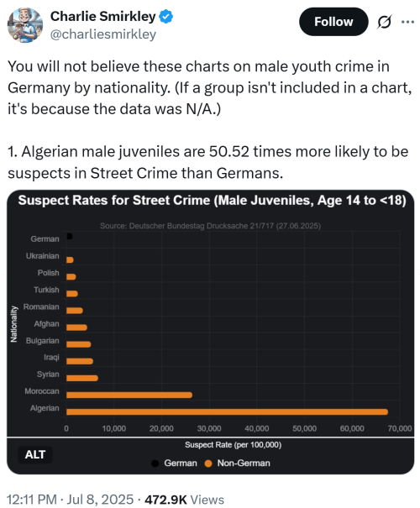Viewport: 420px width, 508px height.
Task: Click the Algerian bar in the chart
Action: coord(227,411)
